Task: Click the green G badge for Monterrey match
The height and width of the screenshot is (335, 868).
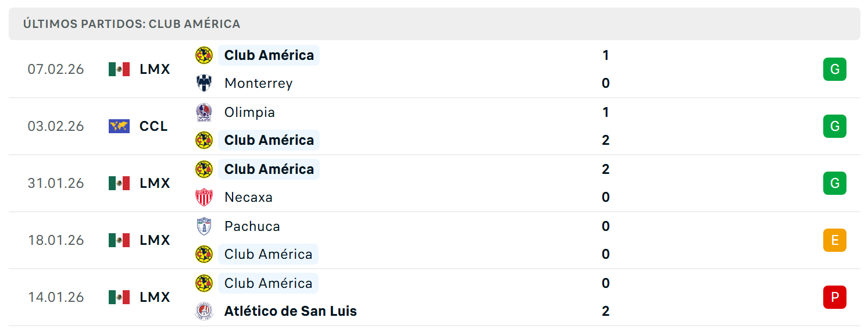Action: click(835, 69)
